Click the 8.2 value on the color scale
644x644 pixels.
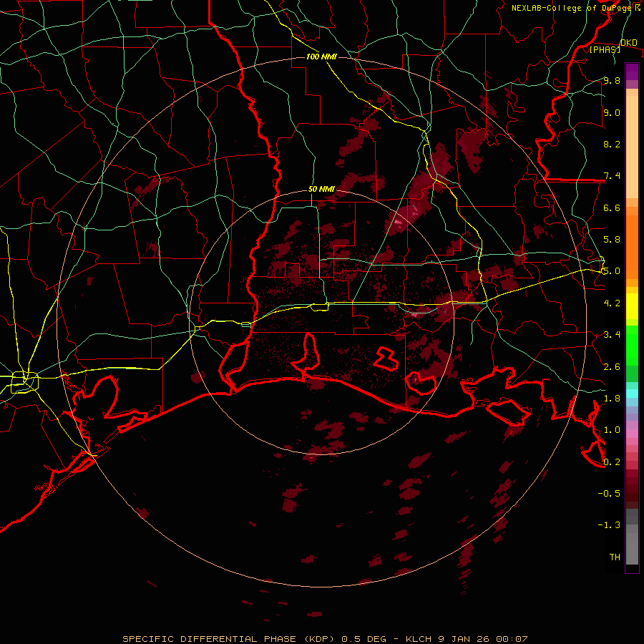[612, 144]
